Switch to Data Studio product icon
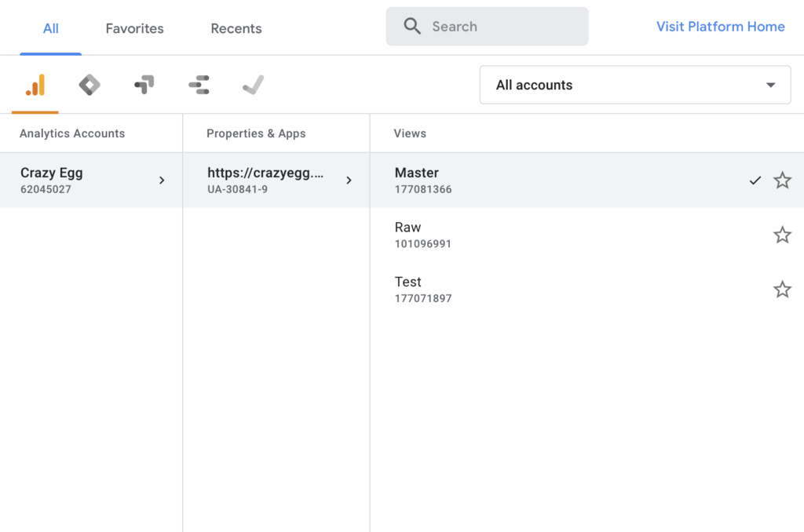 (199, 85)
